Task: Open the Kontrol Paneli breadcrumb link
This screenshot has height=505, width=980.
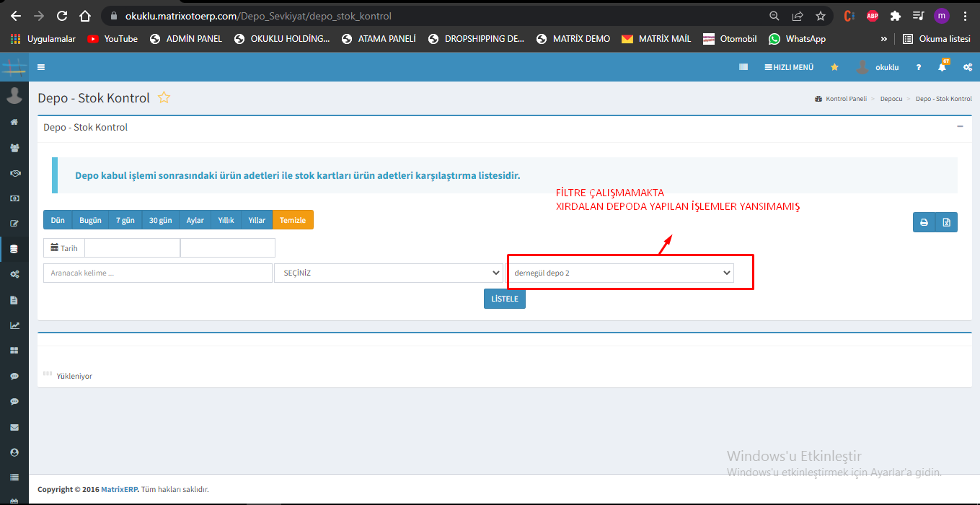Action: [845, 99]
